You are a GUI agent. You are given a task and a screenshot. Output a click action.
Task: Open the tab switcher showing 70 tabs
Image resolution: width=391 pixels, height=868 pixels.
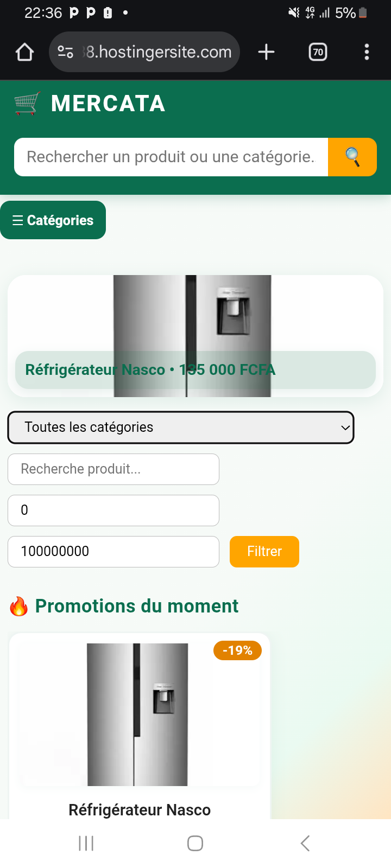point(318,52)
